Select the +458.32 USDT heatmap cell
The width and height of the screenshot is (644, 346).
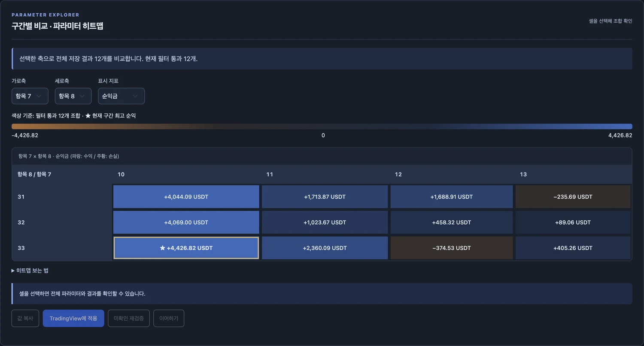tap(452, 222)
